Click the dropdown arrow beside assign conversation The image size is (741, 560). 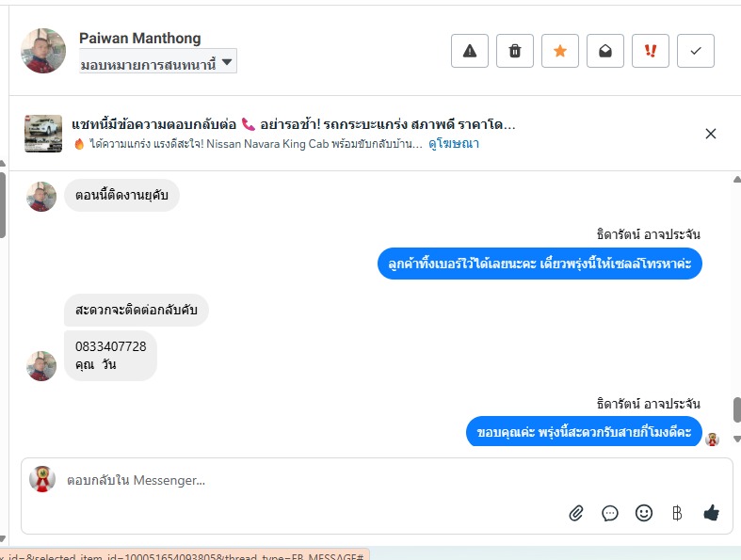point(227,62)
